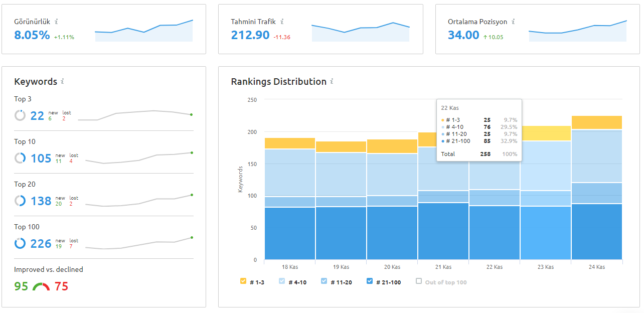Viewport: 644px width, 313px height.
Task: Click the 18 Kas dark blue bar segment
Action: pos(289,233)
